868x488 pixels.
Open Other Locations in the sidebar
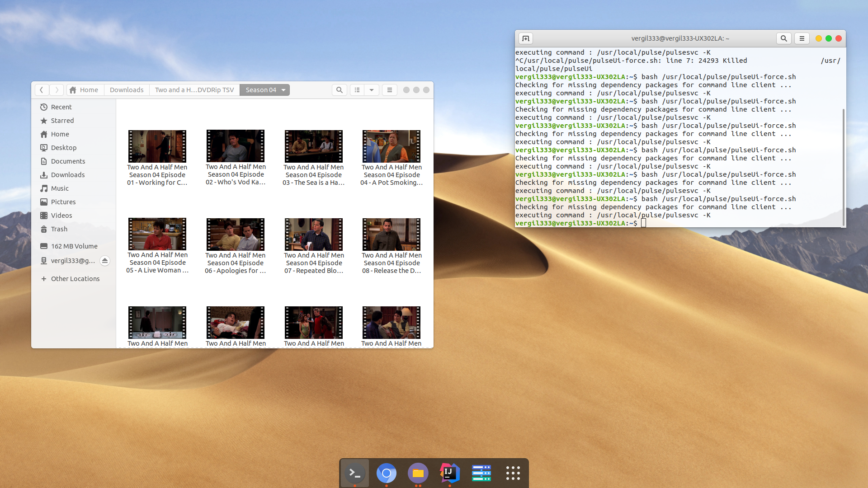point(74,279)
